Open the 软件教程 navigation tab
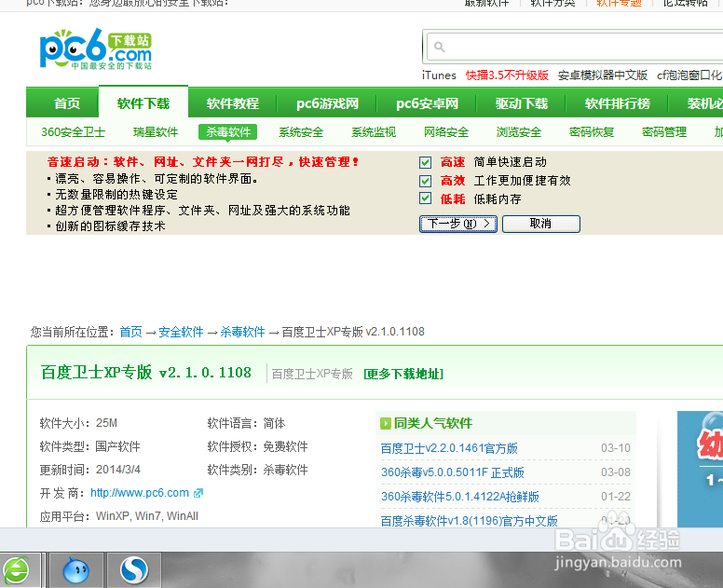Screen dimensions: 723x588 click(x=233, y=103)
